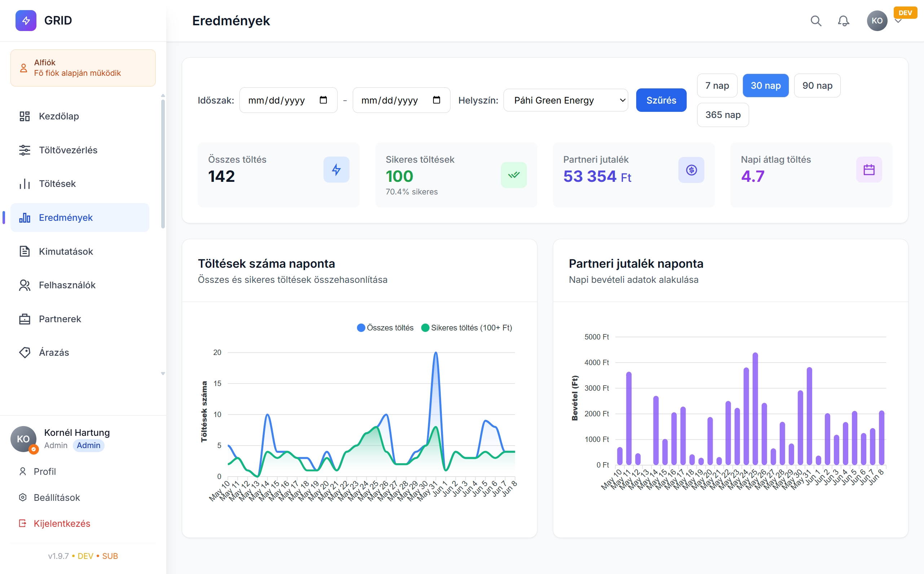Open Felhasználók menu item
The image size is (924, 574).
80,285
